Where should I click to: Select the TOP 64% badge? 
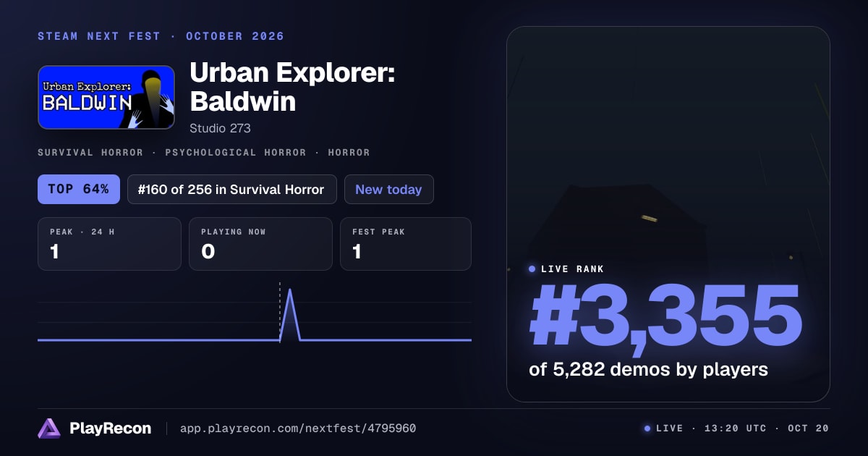tap(78, 190)
